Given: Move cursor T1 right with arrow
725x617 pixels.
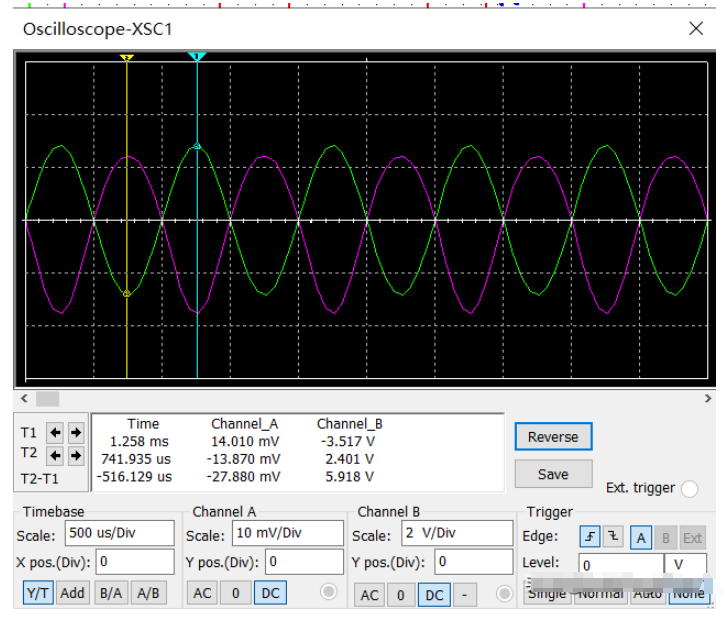Looking at the screenshot, I should pyautogui.click(x=76, y=433).
